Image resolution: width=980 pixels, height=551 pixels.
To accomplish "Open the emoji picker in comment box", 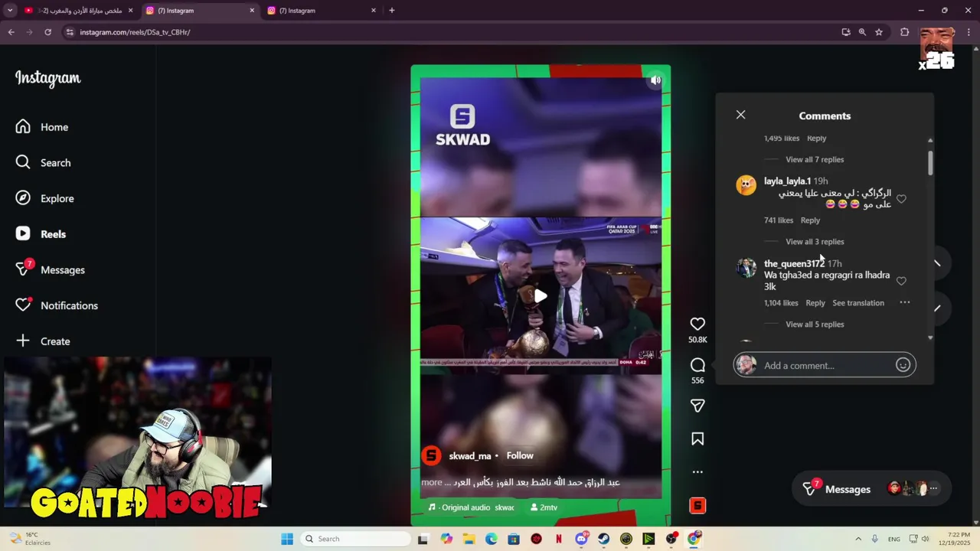I will (903, 365).
